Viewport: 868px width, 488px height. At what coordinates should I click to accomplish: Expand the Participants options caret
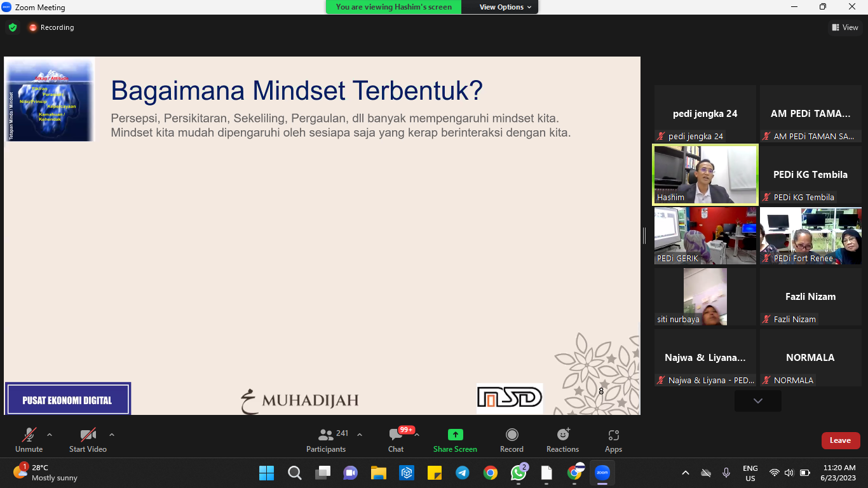(360, 435)
